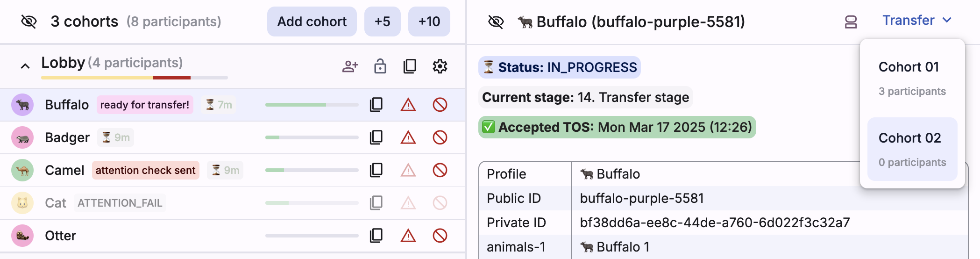
Task: Open Lobby cohort settings gear
Action: [x=440, y=66]
